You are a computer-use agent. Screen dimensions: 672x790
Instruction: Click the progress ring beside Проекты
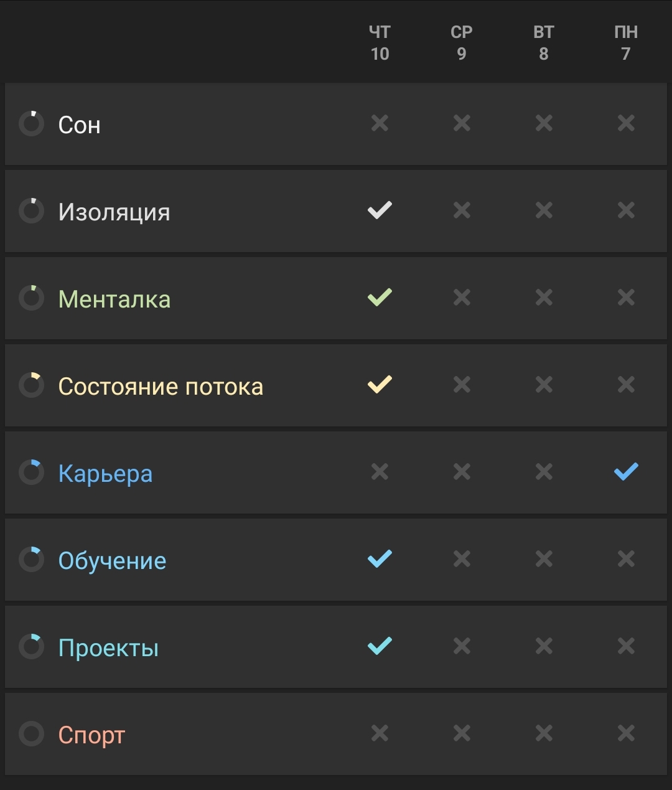coord(31,647)
